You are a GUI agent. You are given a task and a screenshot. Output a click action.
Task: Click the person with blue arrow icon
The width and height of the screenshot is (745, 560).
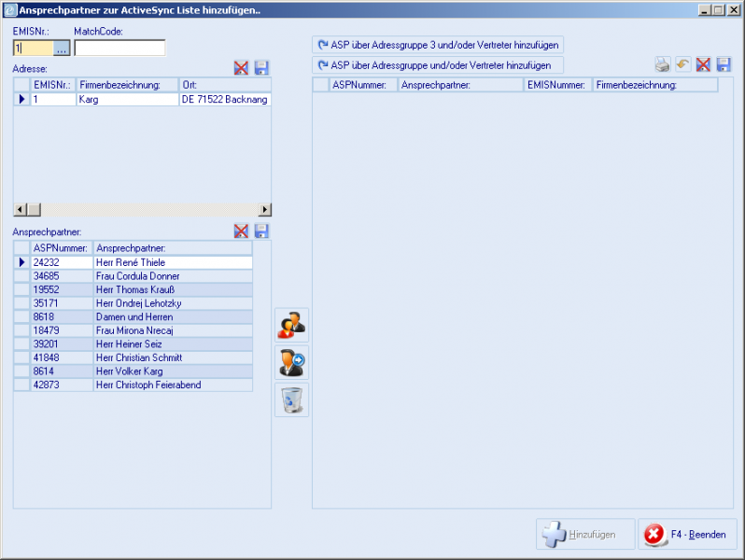tap(291, 362)
